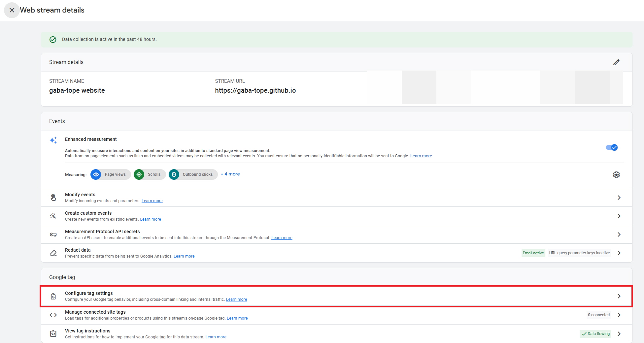This screenshot has width=644, height=343.
Task: Click Manage connected site tags code icon
Action: point(53,315)
